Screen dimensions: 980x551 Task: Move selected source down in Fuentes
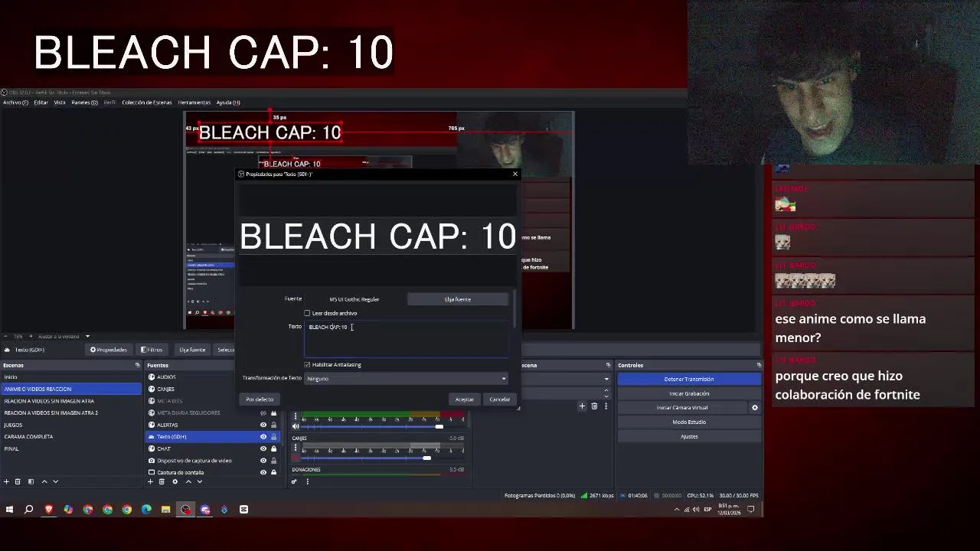(200, 481)
